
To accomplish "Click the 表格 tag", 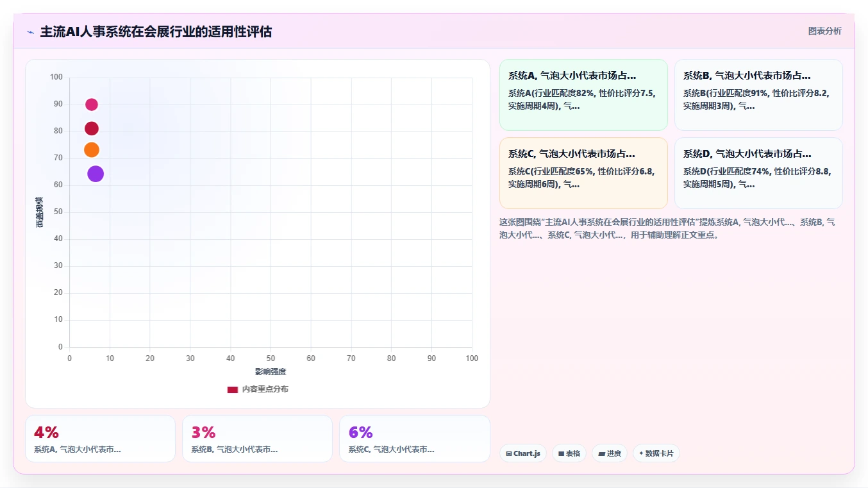I will click(x=569, y=453).
